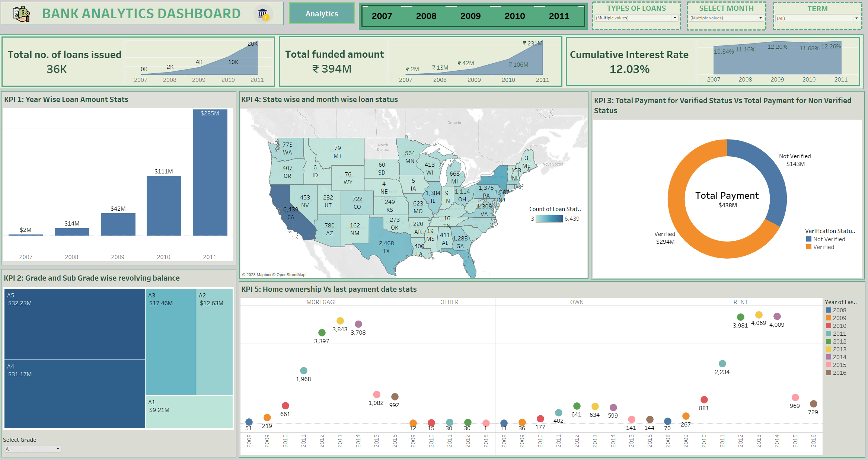Open the Select Month dropdown
Image resolution: width=868 pixels, height=460 pixels.
click(726, 18)
